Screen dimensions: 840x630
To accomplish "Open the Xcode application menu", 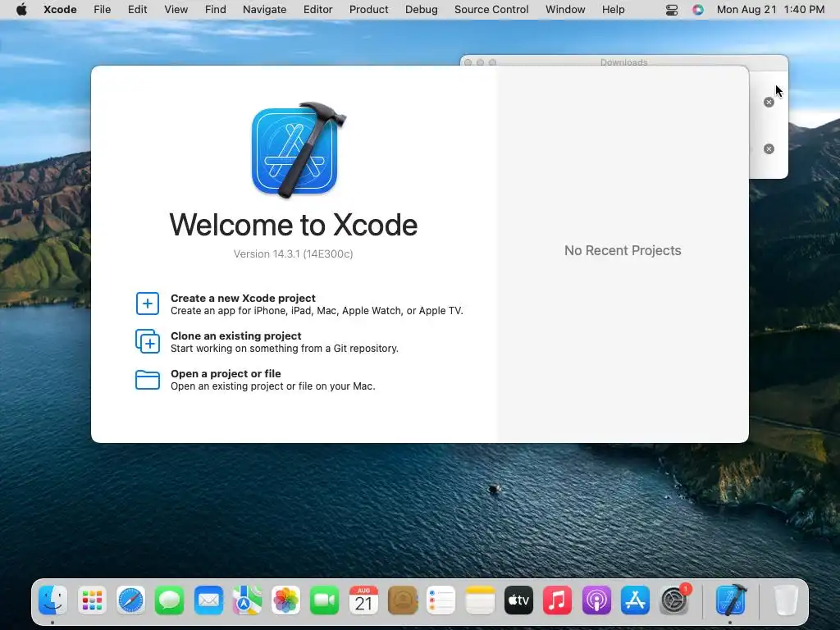I will pyautogui.click(x=60, y=10).
